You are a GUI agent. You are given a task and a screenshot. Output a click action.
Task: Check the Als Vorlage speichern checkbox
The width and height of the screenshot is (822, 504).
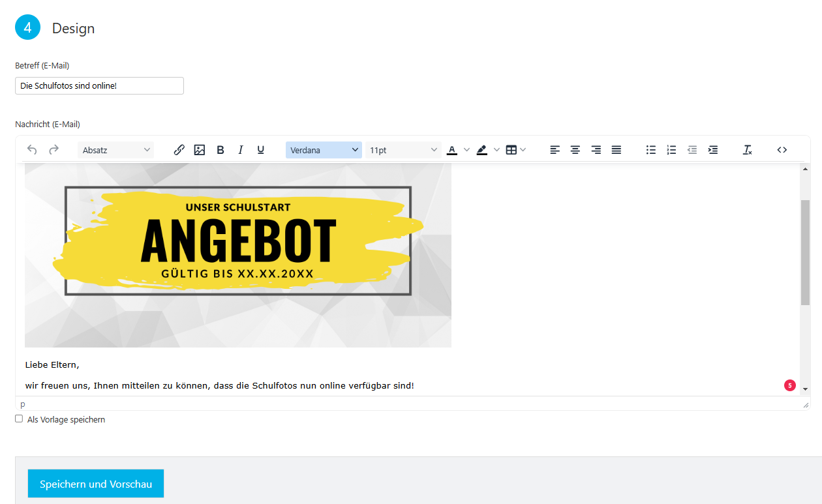19,419
